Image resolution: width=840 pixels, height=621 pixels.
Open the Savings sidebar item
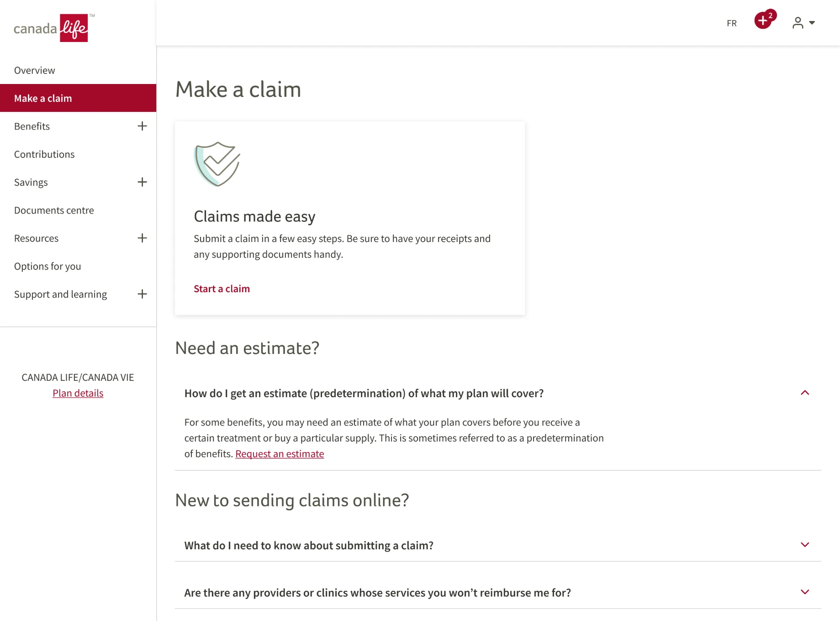31,183
